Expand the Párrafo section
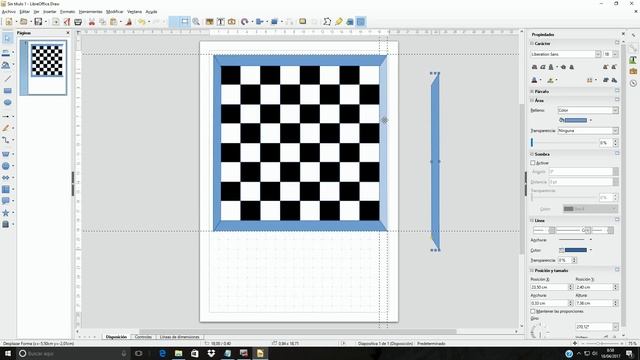 [532, 91]
